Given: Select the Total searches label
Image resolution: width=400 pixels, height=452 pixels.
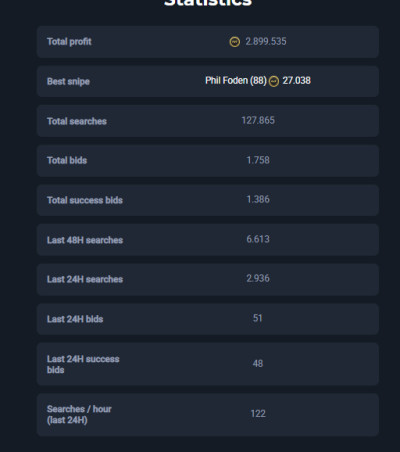Looking at the screenshot, I should click(x=77, y=121).
